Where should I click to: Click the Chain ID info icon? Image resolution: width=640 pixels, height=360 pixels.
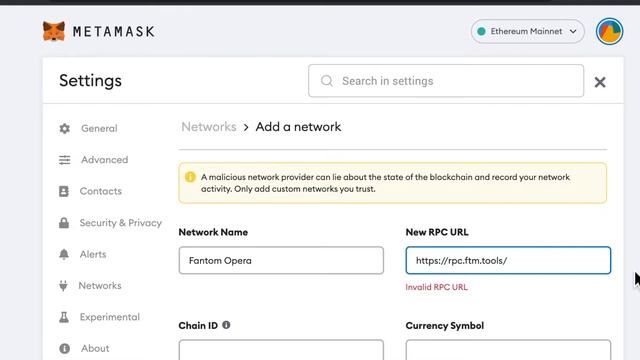[x=226, y=325]
